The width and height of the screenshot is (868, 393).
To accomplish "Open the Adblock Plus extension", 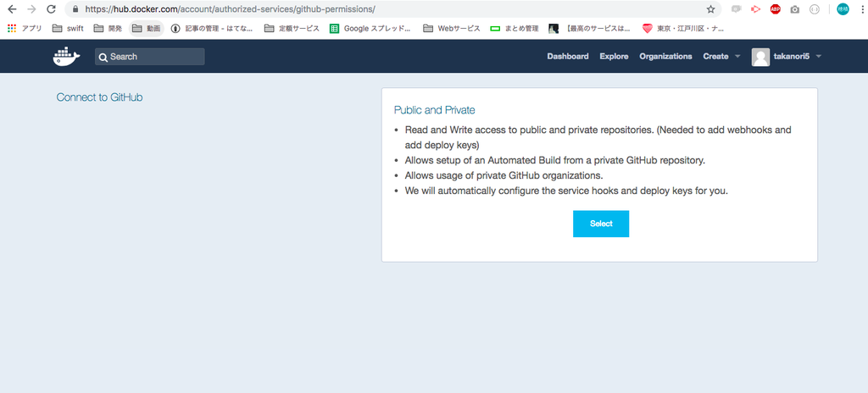I will pyautogui.click(x=775, y=8).
